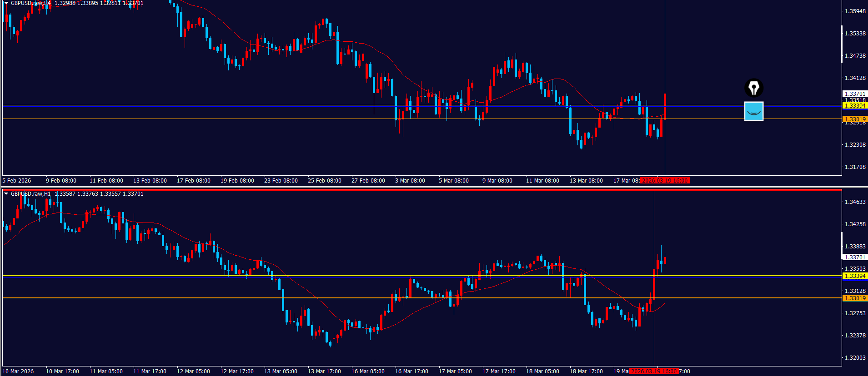Click the black pen nib icon

pyautogui.click(x=753, y=88)
